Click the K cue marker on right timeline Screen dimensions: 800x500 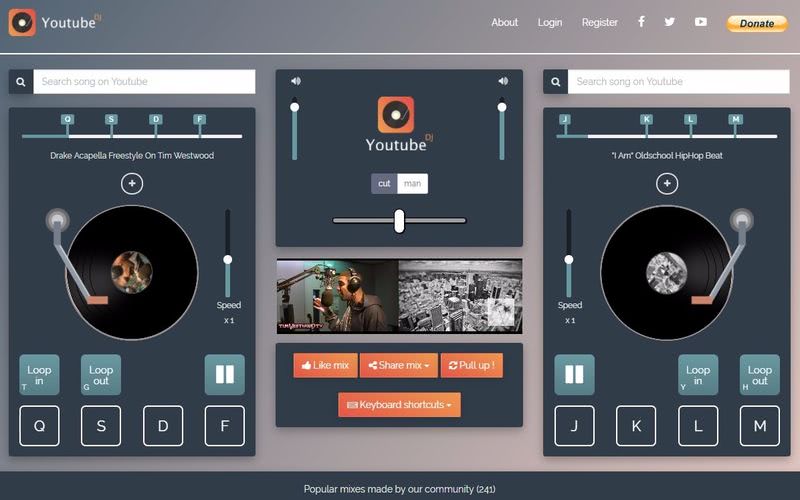coord(646,119)
